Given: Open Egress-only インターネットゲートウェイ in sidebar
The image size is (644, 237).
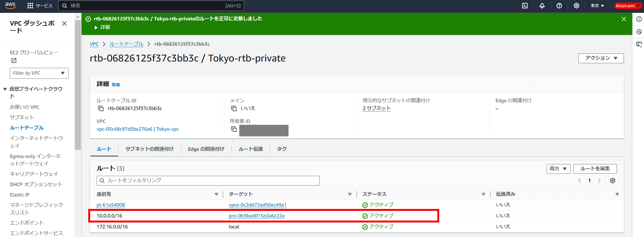Looking at the screenshot, I should click(35, 160).
